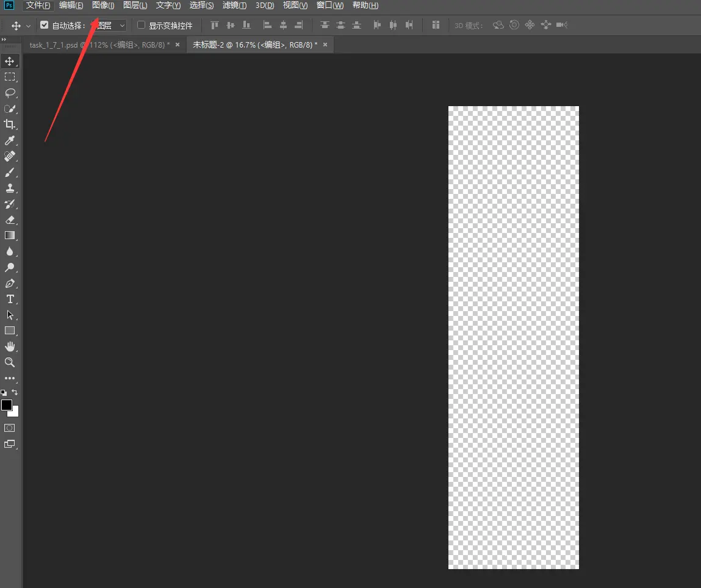Distribute bottom edges in options bar
Screen dimensions: 701x588
click(x=356, y=25)
